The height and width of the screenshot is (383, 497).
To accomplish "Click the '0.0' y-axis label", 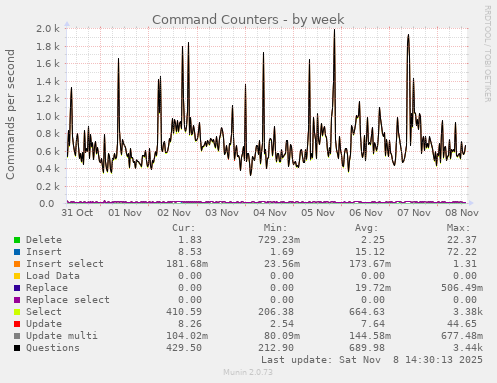I will pos(47,204).
